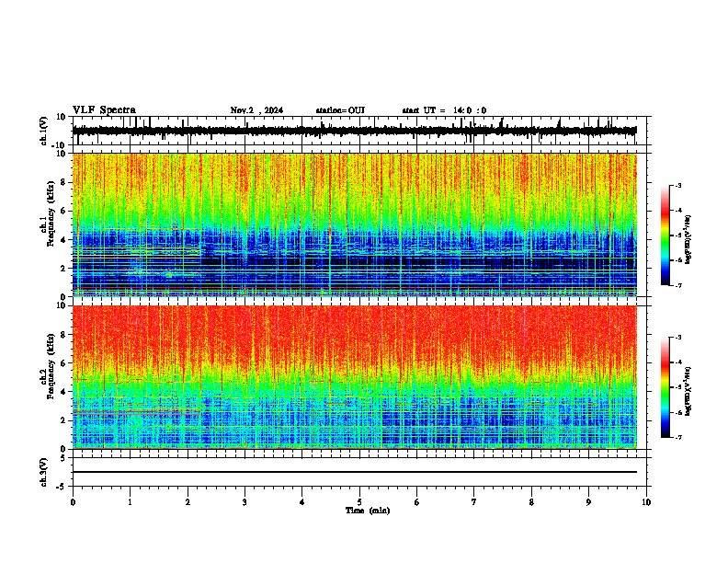
Task: Click the "start UT = 14:0 :0" label
Action: [x=444, y=110]
